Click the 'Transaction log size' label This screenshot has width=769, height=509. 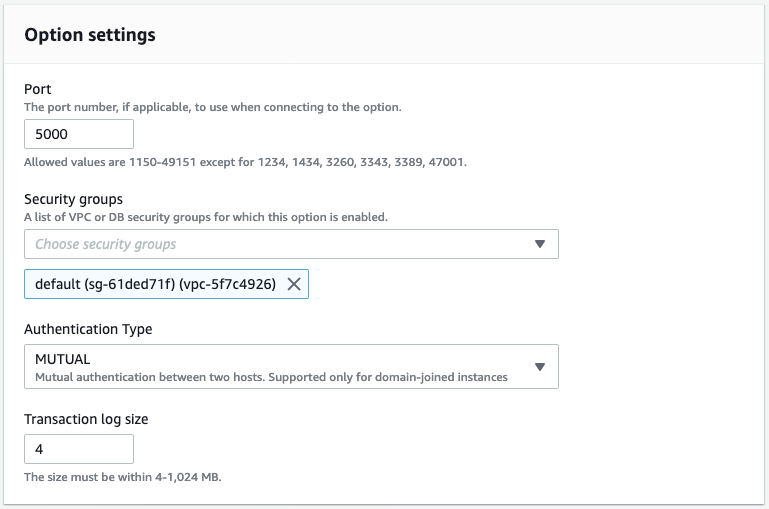[86, 419]
